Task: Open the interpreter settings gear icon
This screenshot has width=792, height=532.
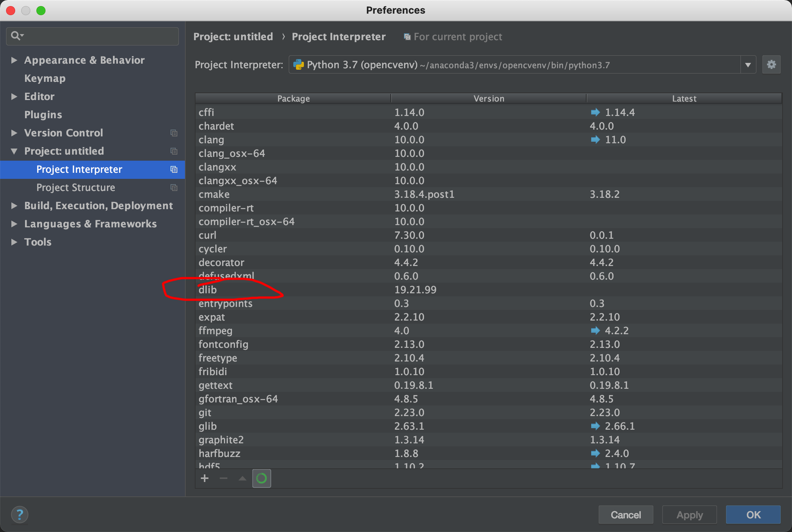Action: [771, 65]
